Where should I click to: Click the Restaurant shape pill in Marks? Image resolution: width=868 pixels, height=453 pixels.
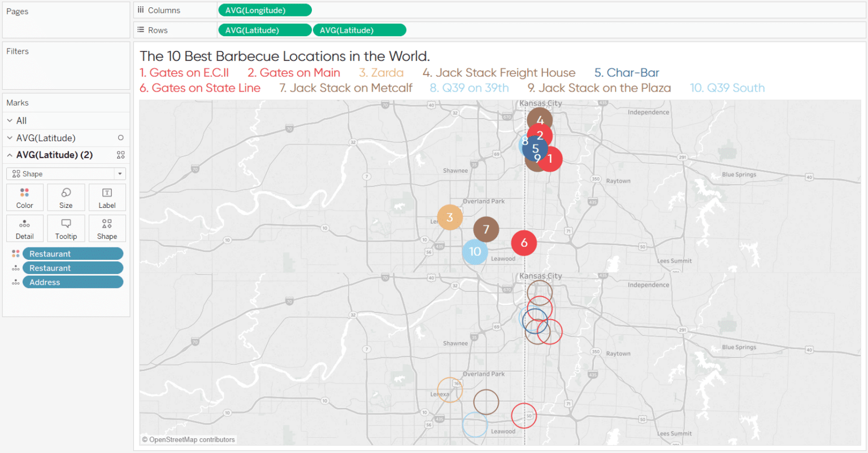pyautogui.click(x=72, y=267)
